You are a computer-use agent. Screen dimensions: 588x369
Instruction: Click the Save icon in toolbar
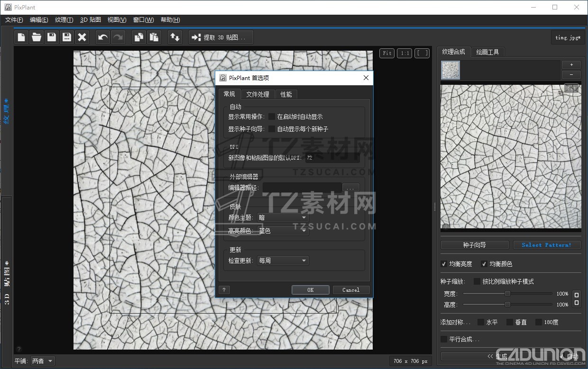pyautogui.click(x=52, y=37)
